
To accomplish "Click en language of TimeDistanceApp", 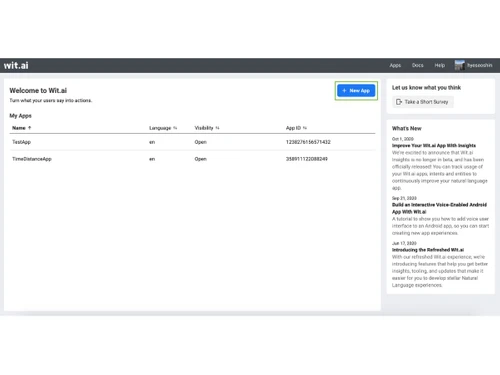I will click(x=152, y=159).
